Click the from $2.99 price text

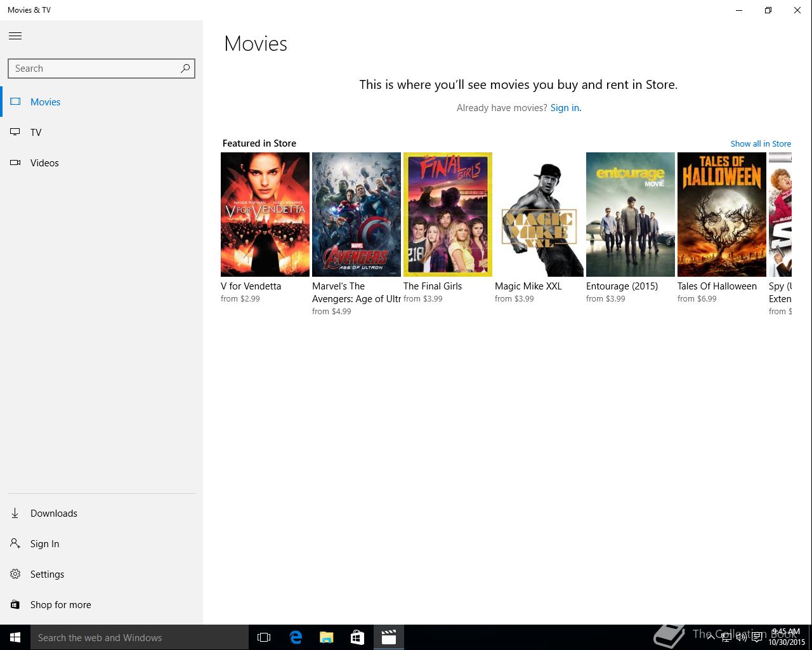click(x=240, y=299)
